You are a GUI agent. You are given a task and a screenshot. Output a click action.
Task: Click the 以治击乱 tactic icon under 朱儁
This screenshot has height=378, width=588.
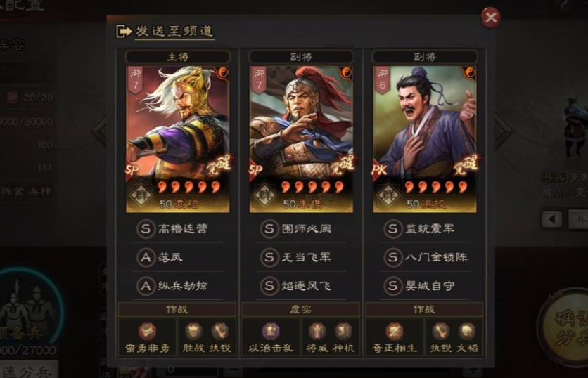point(271,332)
